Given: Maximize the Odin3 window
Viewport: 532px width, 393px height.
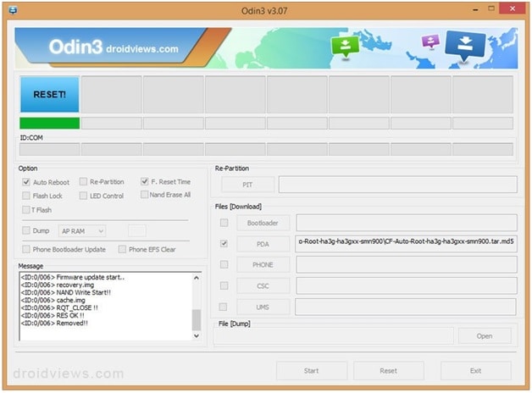Looking at the screenshot, I should (x=491, y=8).
